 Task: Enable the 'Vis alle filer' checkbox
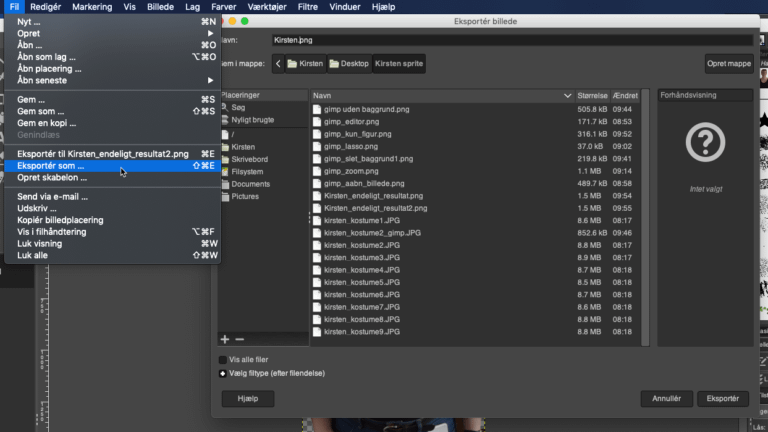pos(223,359)
